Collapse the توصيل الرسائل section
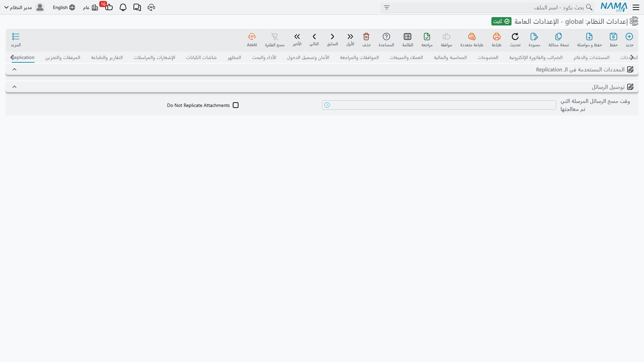 14,87
